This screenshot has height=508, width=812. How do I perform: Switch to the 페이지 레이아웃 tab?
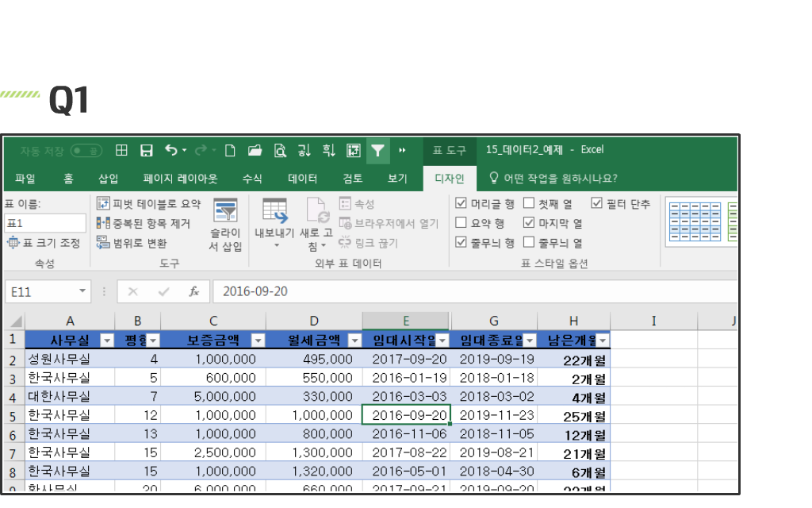[180, 179]
